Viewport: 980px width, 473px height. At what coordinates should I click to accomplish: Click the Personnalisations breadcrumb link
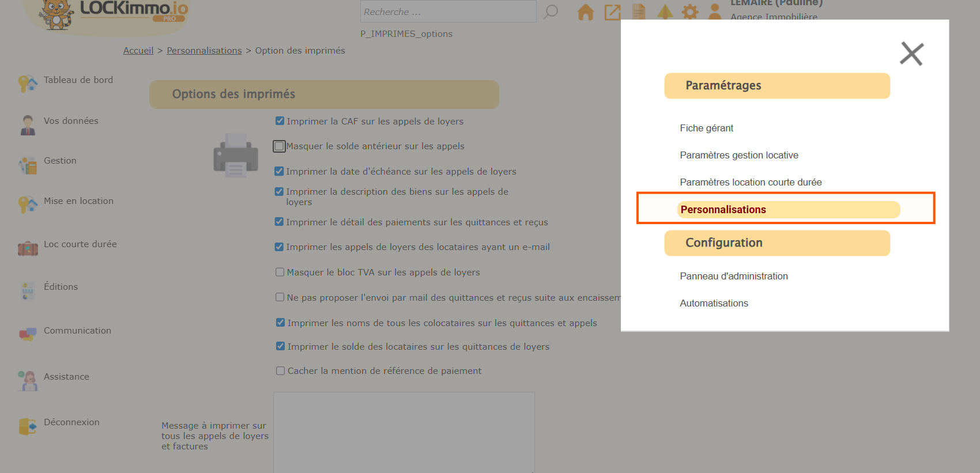click(x=204, y=51)
